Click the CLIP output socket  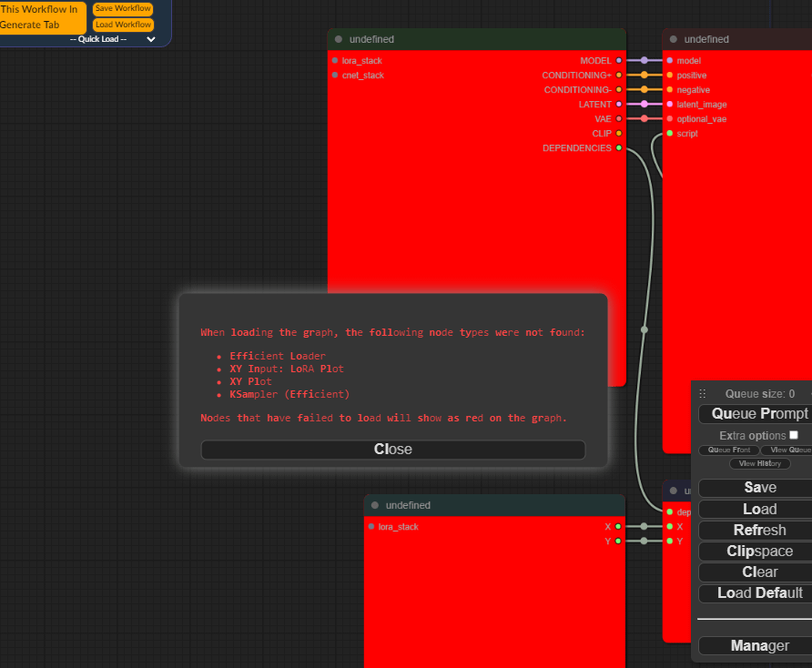tap(619, 133)
